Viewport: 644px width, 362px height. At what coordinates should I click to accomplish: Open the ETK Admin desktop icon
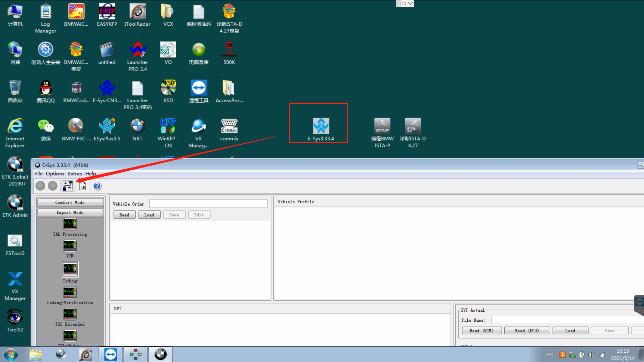pyautogui.click(x=15, y=206)
